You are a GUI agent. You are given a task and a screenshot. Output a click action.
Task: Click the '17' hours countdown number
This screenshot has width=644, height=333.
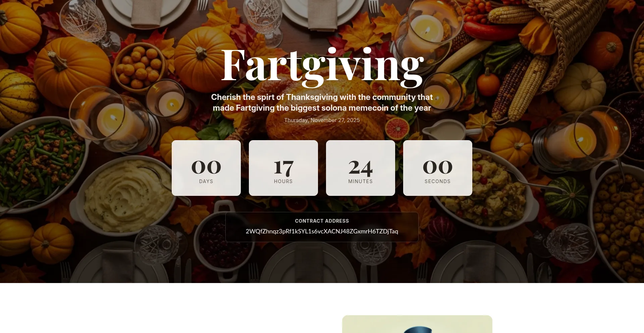tap(283, 168)
